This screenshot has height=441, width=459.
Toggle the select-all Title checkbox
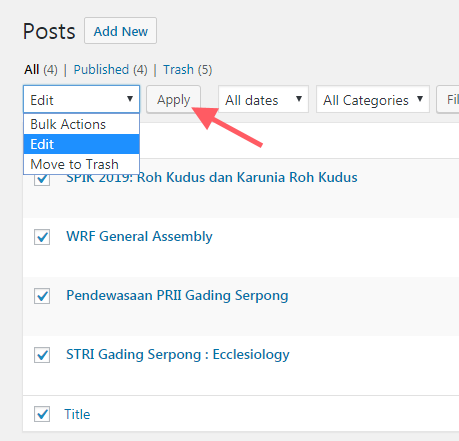(x=42, y=414)
